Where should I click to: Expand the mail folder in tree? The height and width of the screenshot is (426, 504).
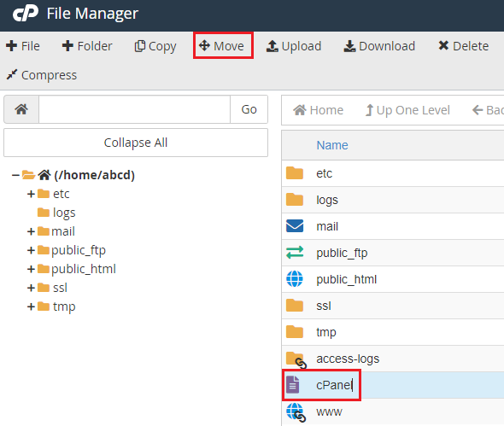click(31, 231)
